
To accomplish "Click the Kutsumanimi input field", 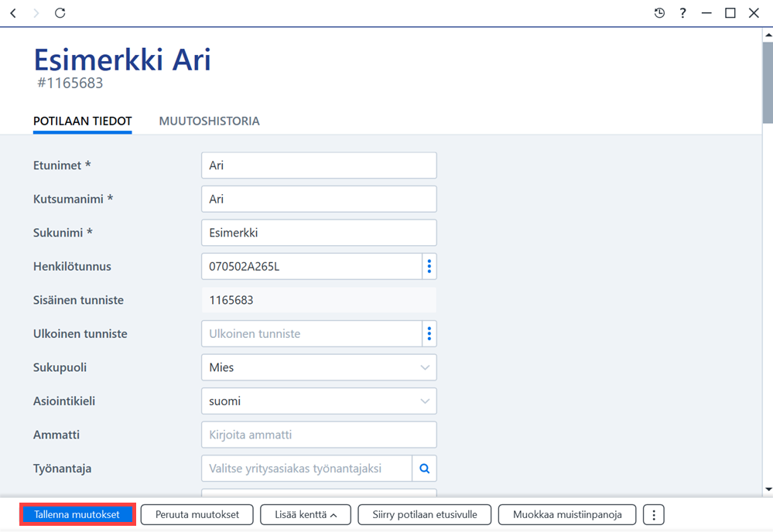I will [319, 199].
